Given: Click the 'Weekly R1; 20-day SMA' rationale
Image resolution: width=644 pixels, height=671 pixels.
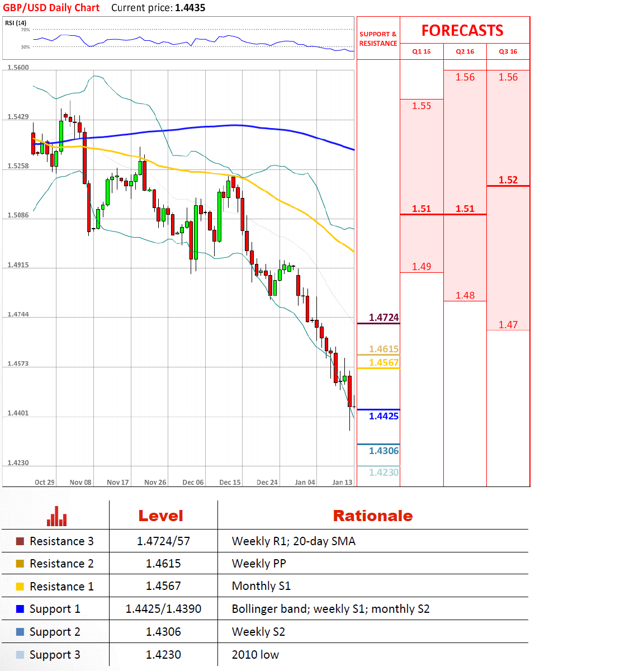Looking at the screenshot, I should click(x=293, y=541).
